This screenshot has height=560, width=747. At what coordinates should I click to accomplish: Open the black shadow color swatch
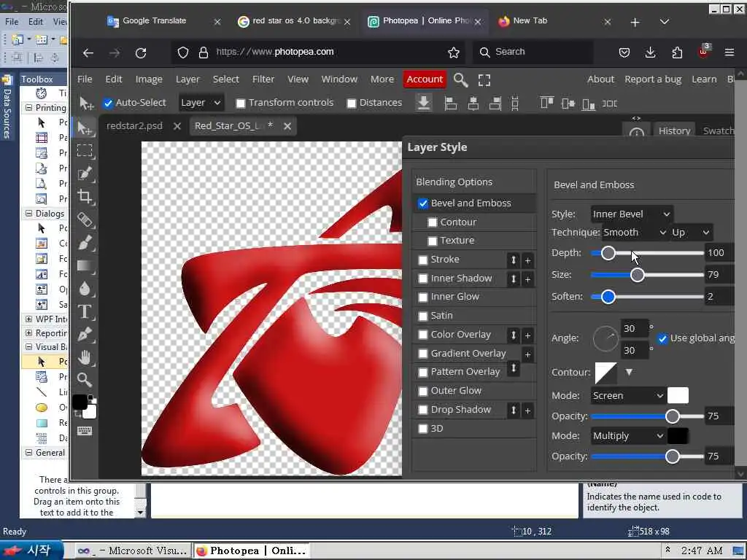678,436
